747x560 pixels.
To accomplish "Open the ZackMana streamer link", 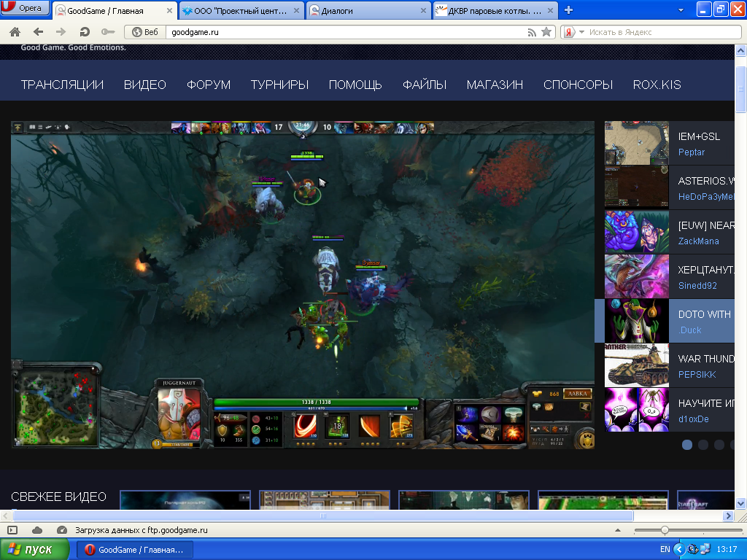I will 698,241.
